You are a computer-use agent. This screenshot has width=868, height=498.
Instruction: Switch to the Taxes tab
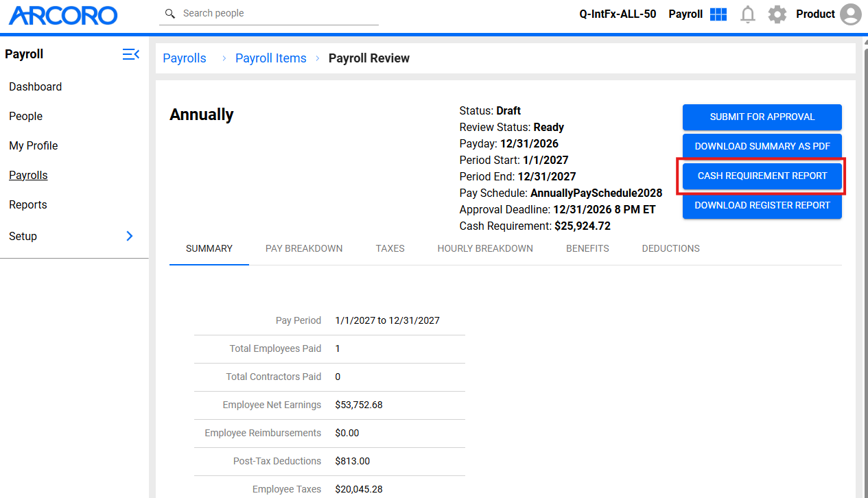pyautogui.click(x=390, y=248)
